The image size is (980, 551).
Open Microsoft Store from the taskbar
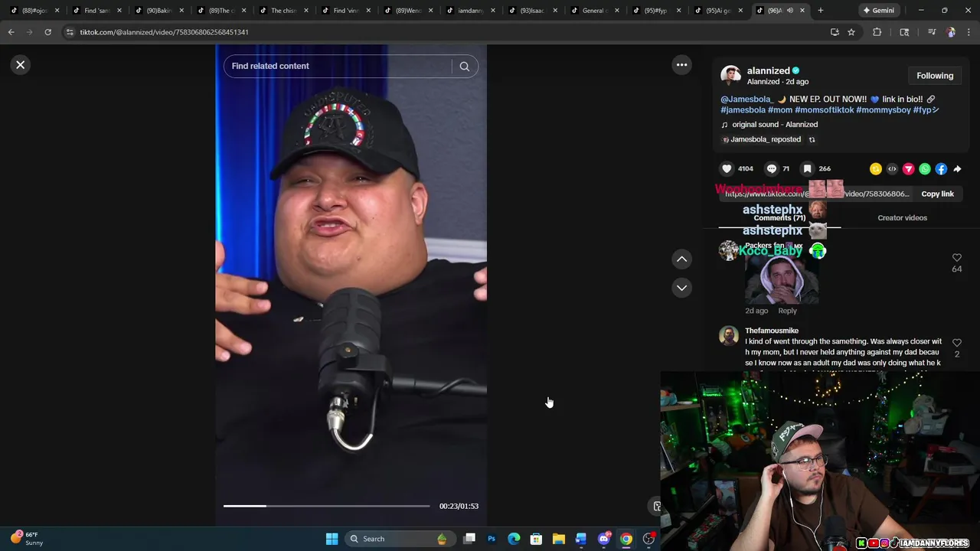click(x=536, y=539)
